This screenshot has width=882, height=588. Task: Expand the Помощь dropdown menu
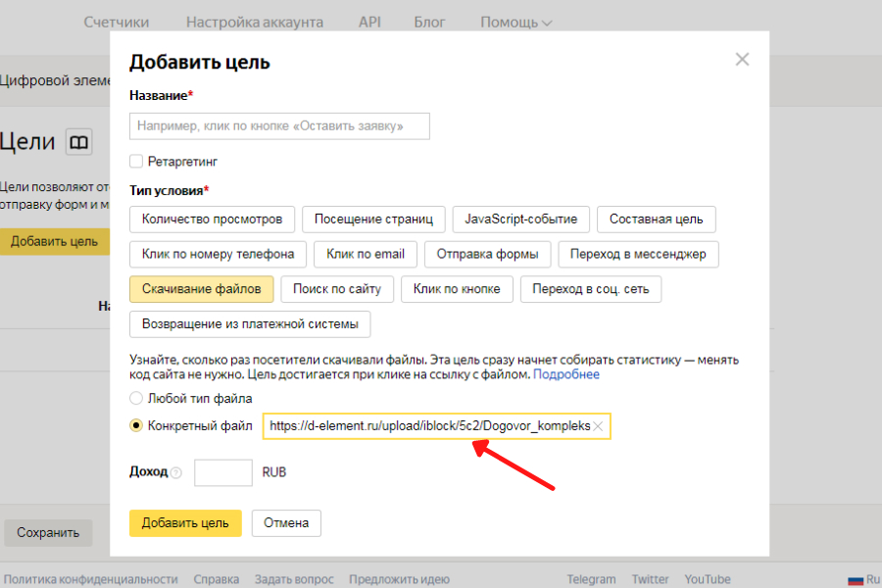coord(516,22)
